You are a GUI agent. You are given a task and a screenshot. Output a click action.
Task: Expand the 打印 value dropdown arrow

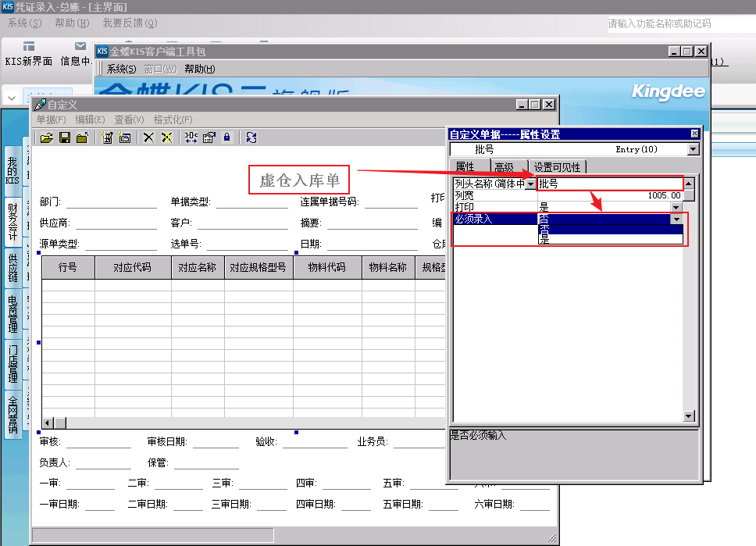[676, 207]
